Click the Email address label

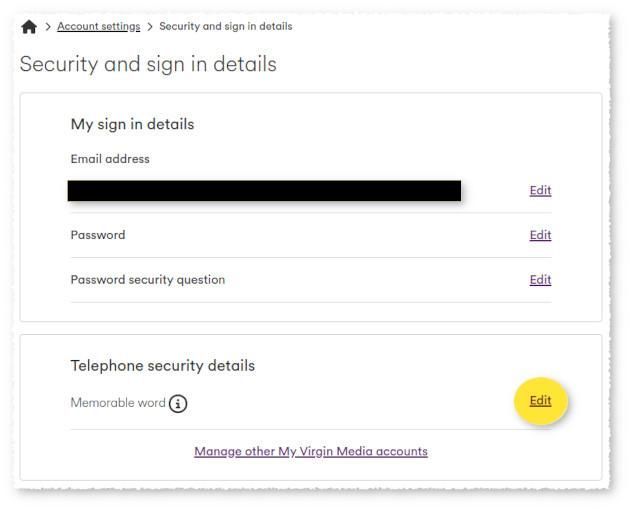pos(110,159)
